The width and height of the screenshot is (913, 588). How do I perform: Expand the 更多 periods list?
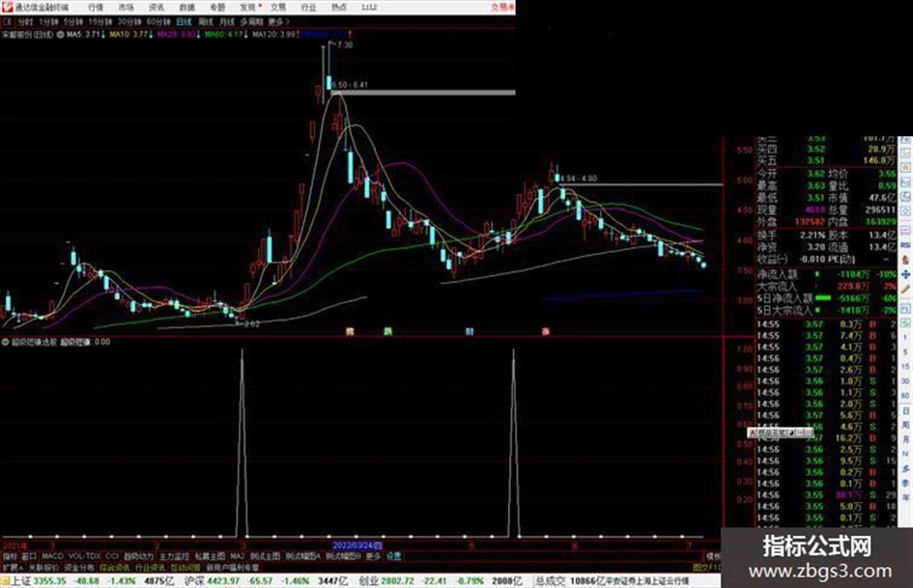point(278,22)
